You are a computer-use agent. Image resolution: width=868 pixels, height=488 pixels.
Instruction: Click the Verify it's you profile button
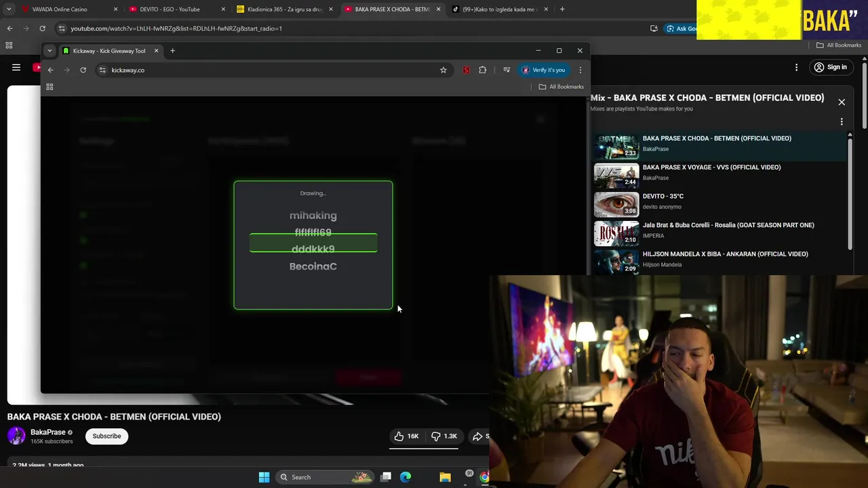pyautogui.click(x=542, y=70)
